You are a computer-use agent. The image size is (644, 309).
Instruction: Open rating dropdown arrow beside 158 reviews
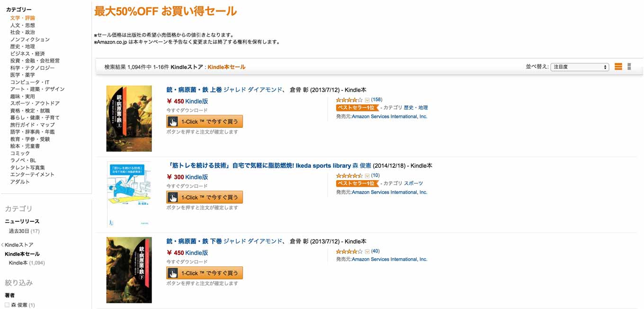click(367, 100)
